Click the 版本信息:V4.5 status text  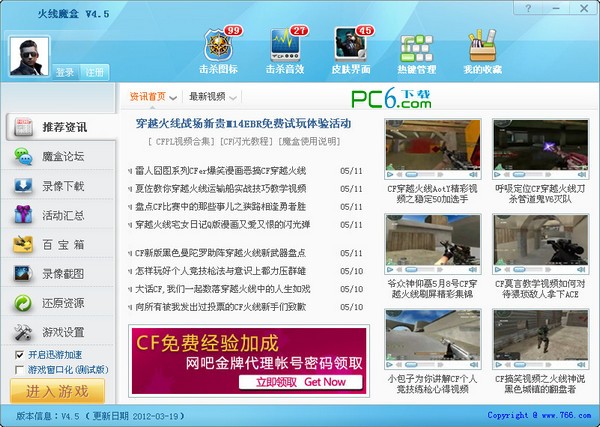pos(47,416)
